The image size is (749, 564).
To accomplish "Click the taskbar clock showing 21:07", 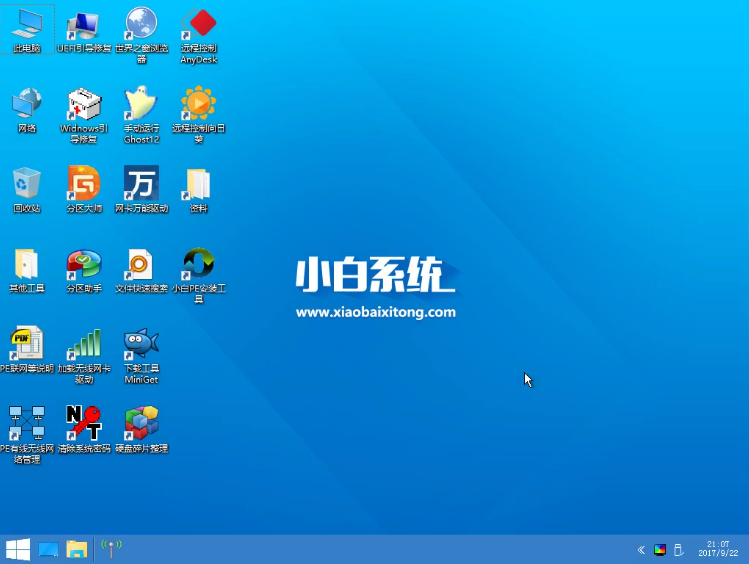I will (717, 549).
